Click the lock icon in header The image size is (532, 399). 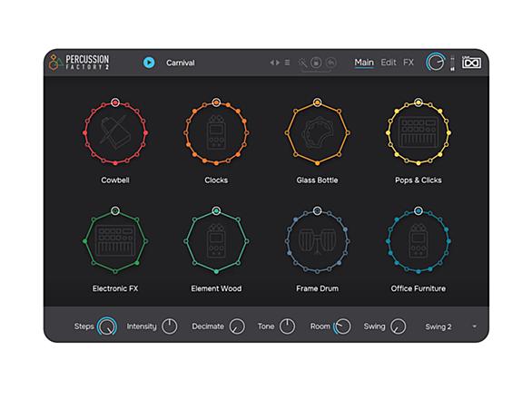click(x=316, y=63)
